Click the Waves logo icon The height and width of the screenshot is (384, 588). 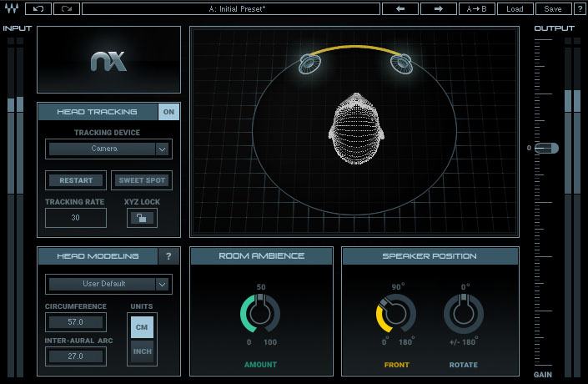[13, 9]
